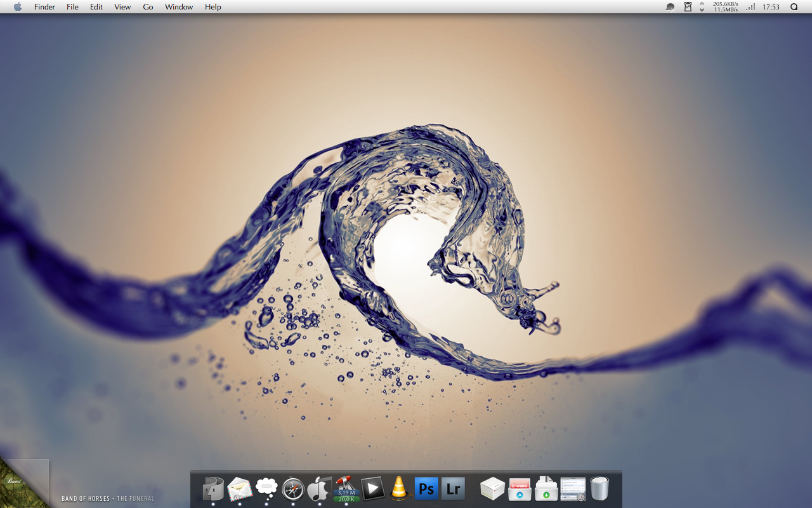
Task: Open the window screenshot stack in dock
Action: pyautogui.click(x=573, y=489)
